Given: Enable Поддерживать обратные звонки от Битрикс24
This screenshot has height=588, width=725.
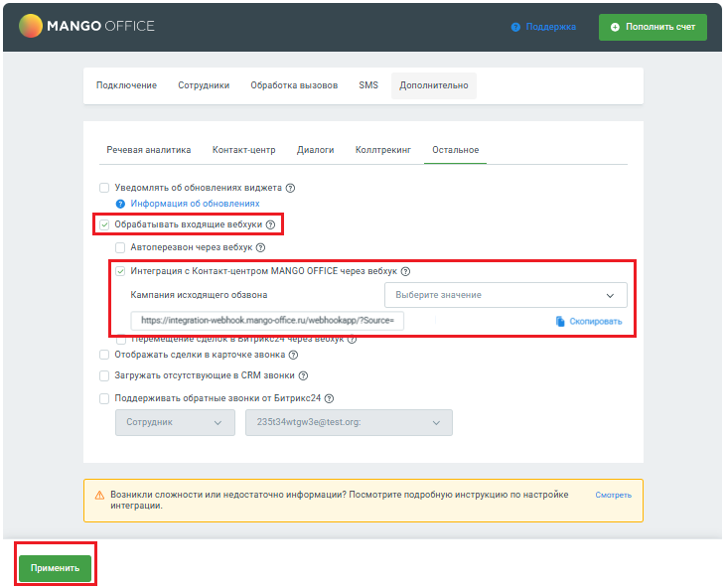Looking at the screenshot, I should (104, 398).
